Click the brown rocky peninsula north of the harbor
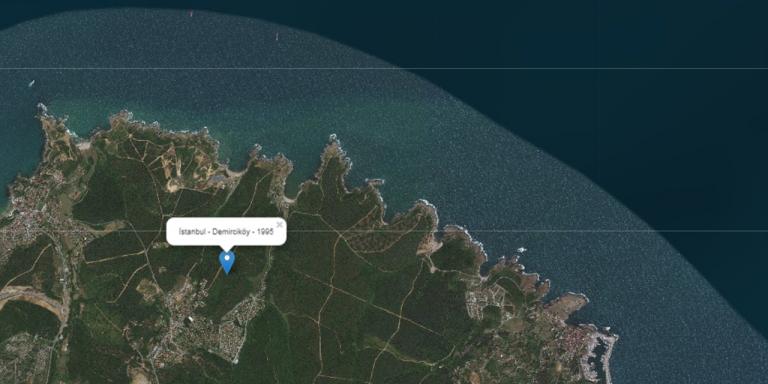 567,306
